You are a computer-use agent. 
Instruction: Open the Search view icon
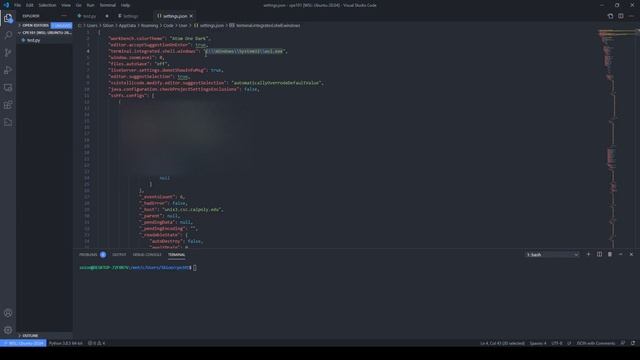coord(8,35)
